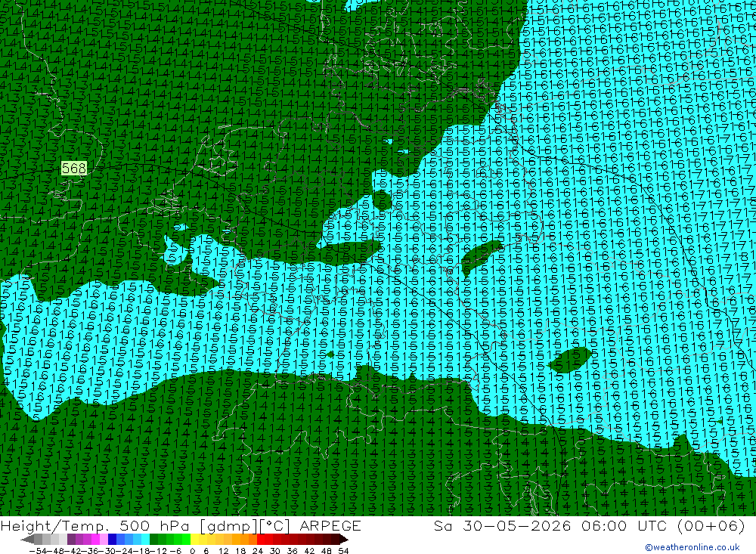The height and width of the screenshot is (554, 756).
Task: Pick the cyan swatch on color scale
Action: pyautogui.click(x=145, y=540)
